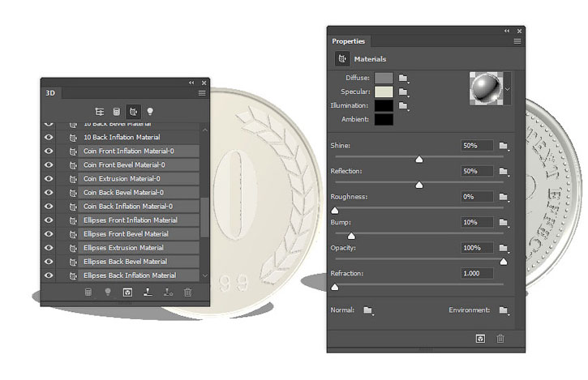
Task: Open the 3D panel flyout menu
Action: (x=202, y=93)
